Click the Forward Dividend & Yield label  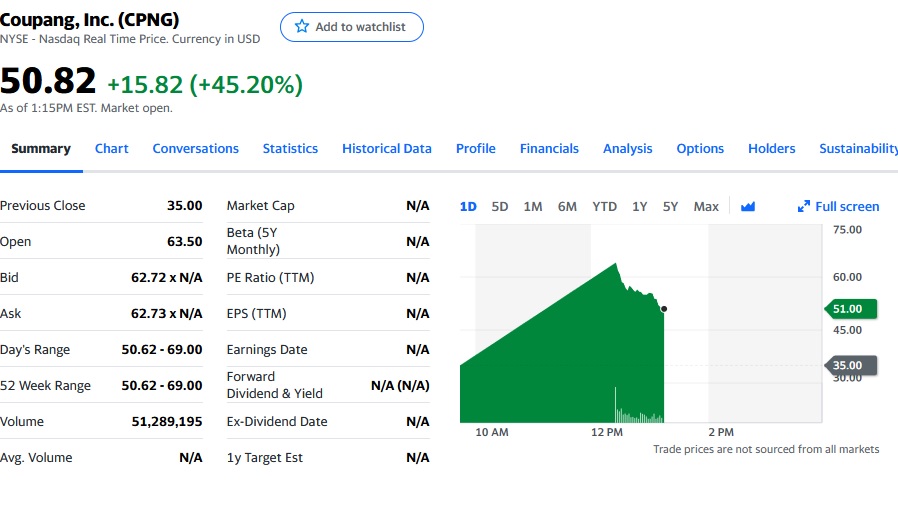pyautogui.click(x=275, y=385)
